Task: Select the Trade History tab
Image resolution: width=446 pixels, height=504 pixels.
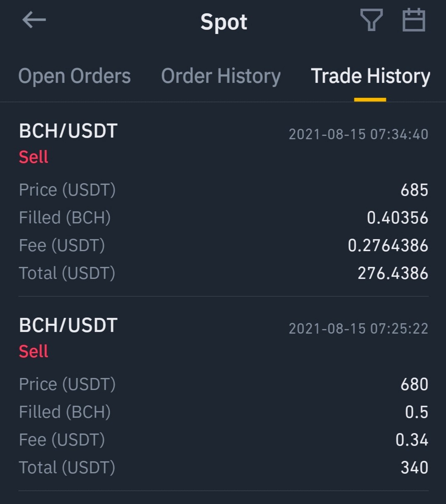Action: [371, 76]
